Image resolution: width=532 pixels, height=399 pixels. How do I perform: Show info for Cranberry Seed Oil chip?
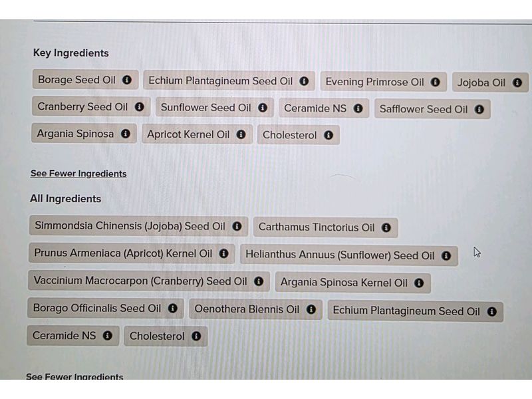click(139, 106)
